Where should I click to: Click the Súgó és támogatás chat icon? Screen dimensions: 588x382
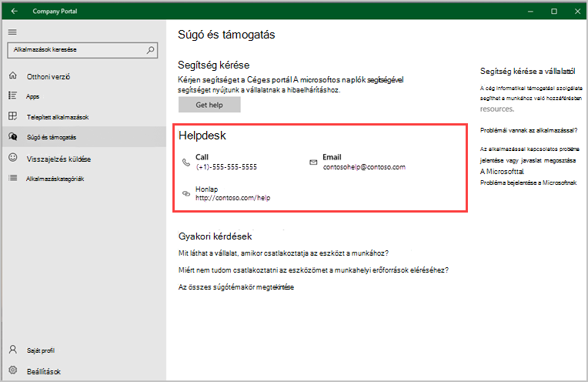(13, 136)
